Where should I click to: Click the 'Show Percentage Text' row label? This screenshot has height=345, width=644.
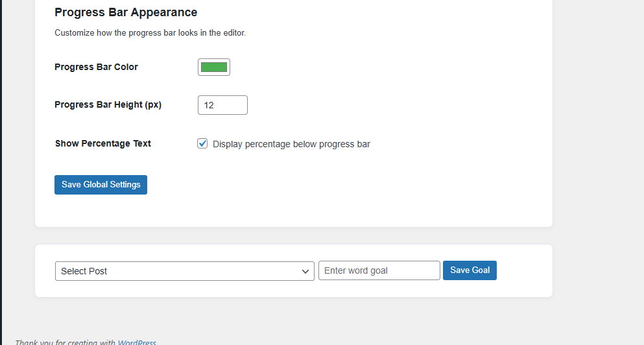[102, 143]
